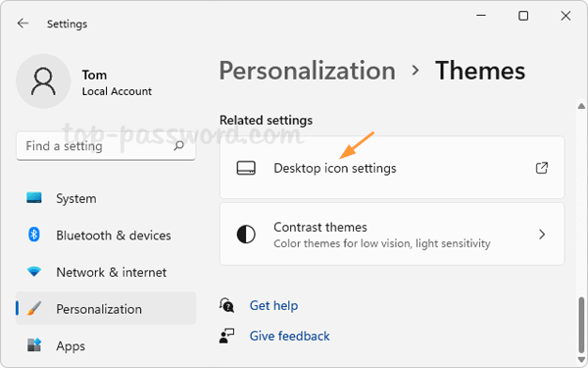Screen dimensions: 588x368
Task: Click the System monitor icon
Action: (34, 198)
